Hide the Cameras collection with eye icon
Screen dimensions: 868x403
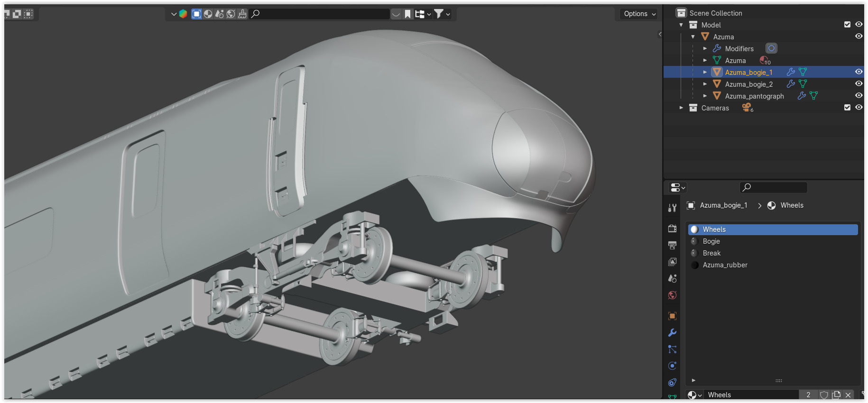(x=859, y=108)
